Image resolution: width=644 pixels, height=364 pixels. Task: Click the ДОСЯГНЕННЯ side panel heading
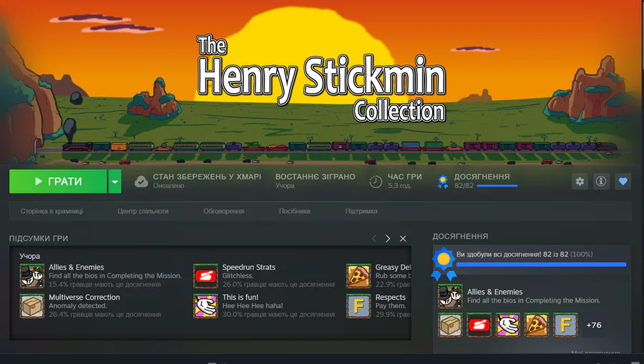pyautogui.click(x=460, y=237)
